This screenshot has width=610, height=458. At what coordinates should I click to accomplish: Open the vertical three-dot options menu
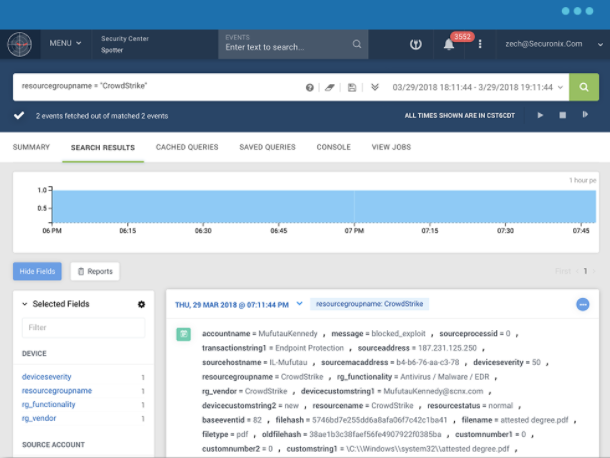pyautogui.click(x=480, y=44)
